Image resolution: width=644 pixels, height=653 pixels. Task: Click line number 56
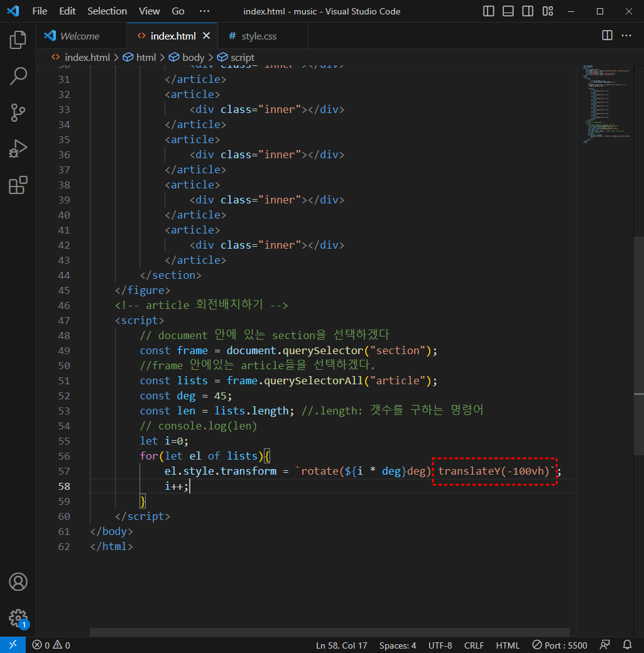(x=64, y=456)
